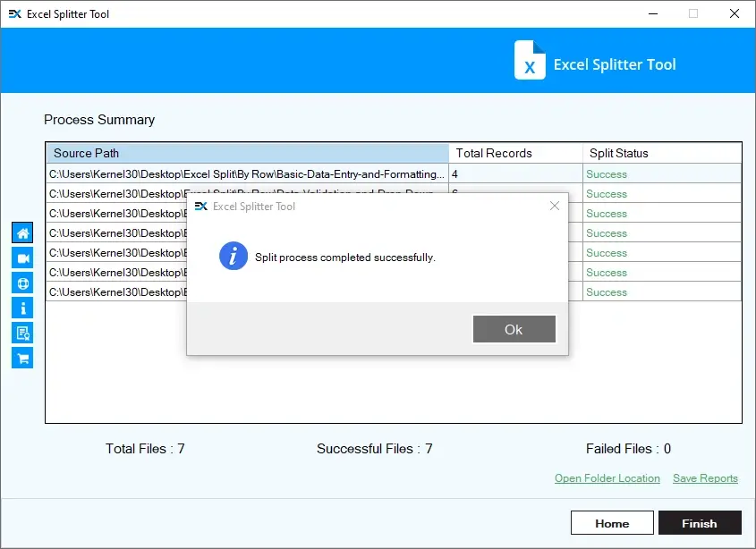
Task: Click the Total Records column header
Action: [x=514, y=153]
